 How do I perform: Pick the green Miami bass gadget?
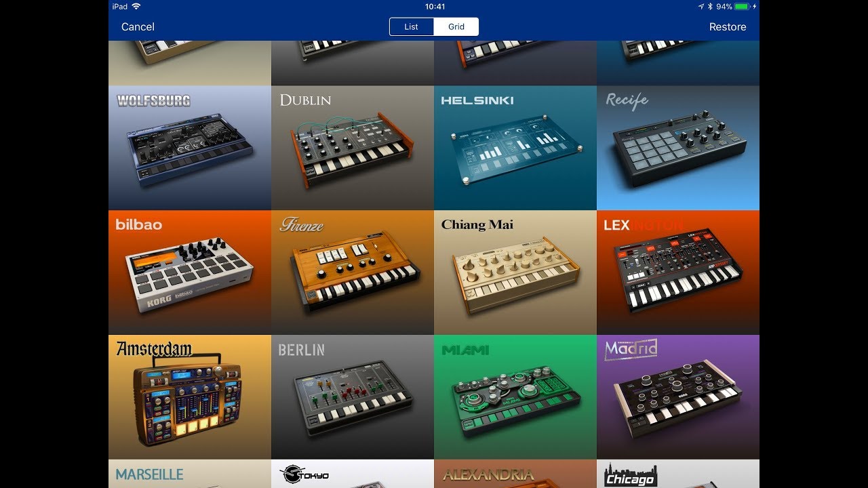[x=515, y=397]
